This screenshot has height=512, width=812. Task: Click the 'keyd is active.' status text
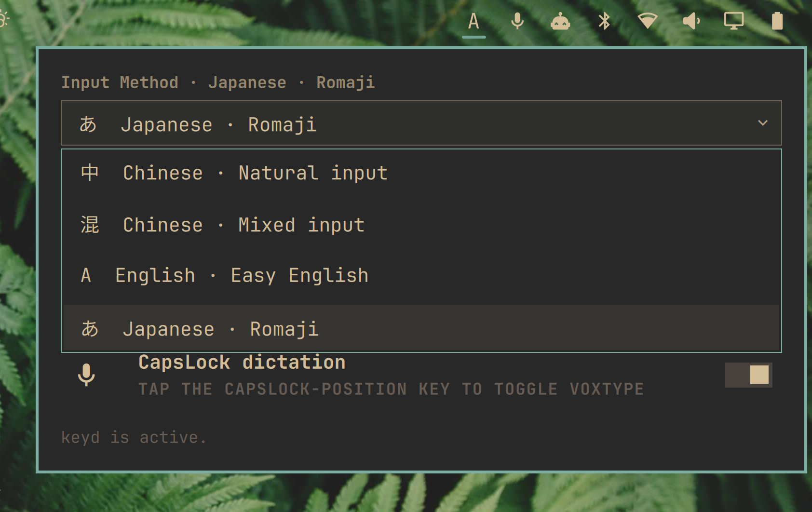point(134,437)
